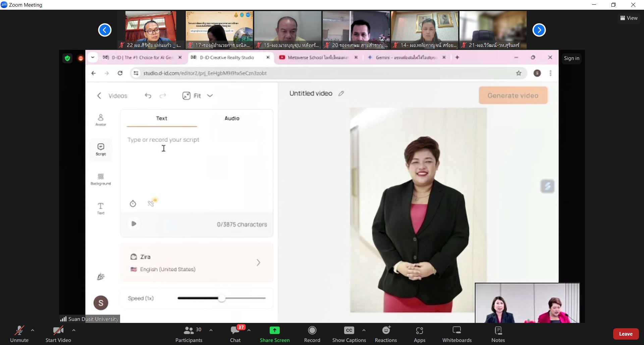Toggle Show Captions
Screen dimensions: 644x345
(x=349, y=334)
